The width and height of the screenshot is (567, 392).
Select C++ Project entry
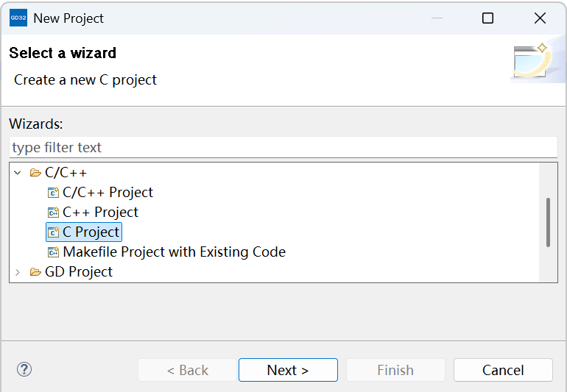[x=100, y=213]
